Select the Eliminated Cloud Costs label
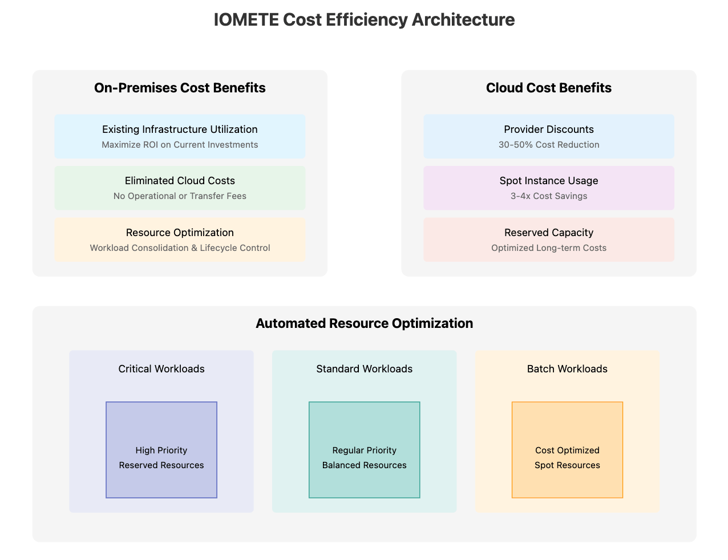 180,181
